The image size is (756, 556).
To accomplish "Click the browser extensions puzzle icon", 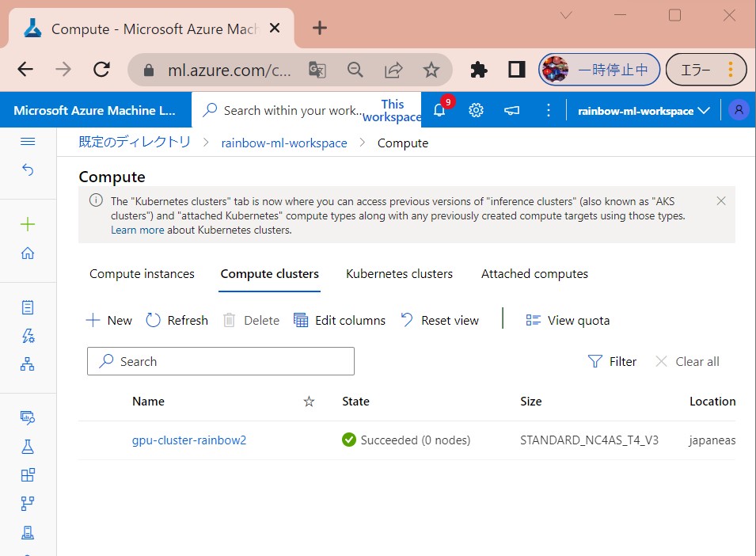I will (x=479, y=70).
